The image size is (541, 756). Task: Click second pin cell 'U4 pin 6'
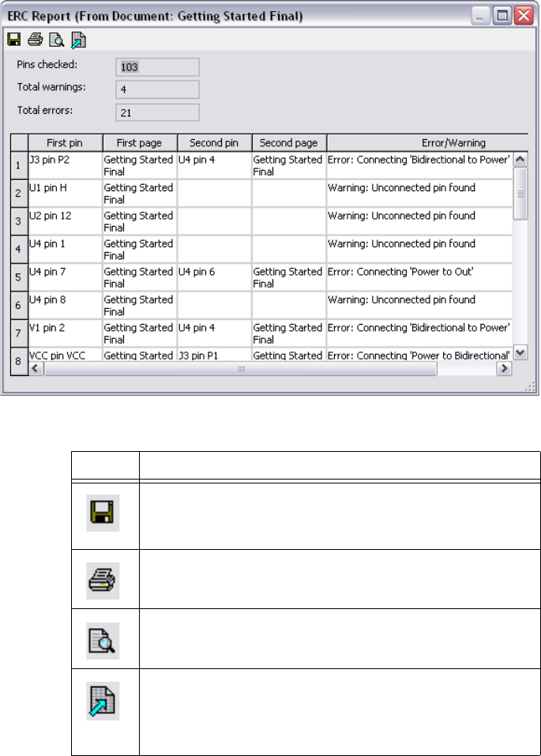click(x=215, y=277)
